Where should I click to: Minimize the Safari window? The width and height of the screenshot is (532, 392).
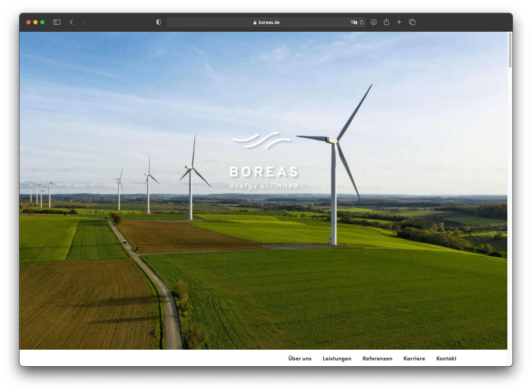pyautogui.click(x=35, y=22)
